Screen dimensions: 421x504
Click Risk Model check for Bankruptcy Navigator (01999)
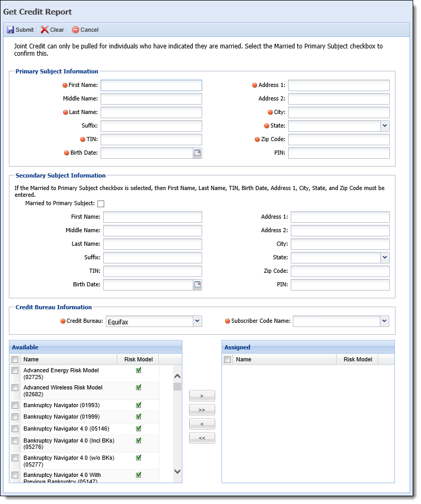pyautogui.click(x=139, y=417)
